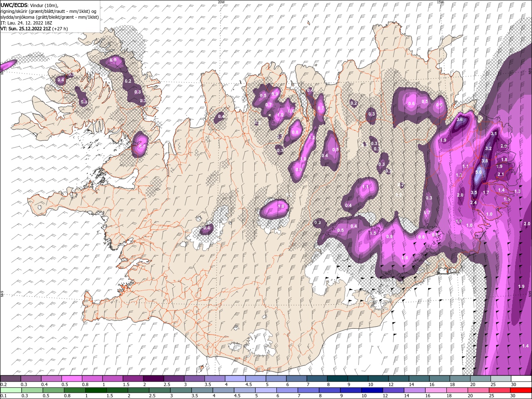
Task: Click the 2.4 precipitation value on map
Action: point(473,202)
